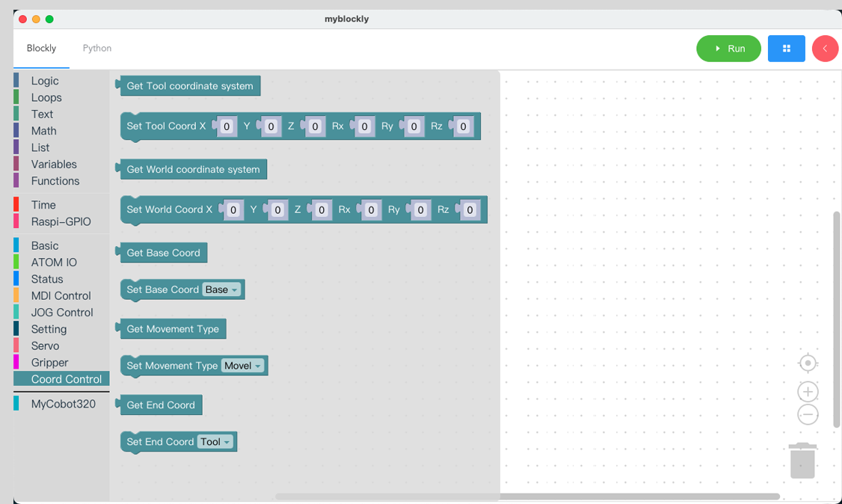Click the X field in Set Tool Coord
Viewport: 842px width, 504px height.
[x=227, y=126]
